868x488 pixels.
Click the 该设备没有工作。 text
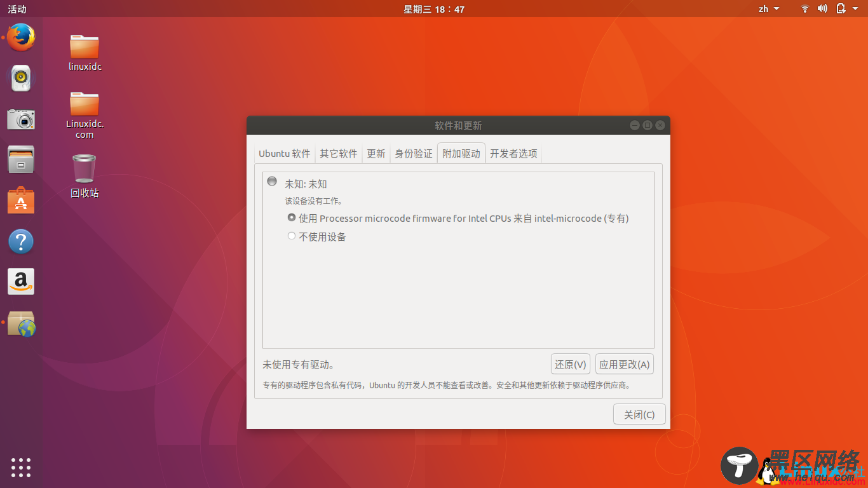click(x=314, y=201)
